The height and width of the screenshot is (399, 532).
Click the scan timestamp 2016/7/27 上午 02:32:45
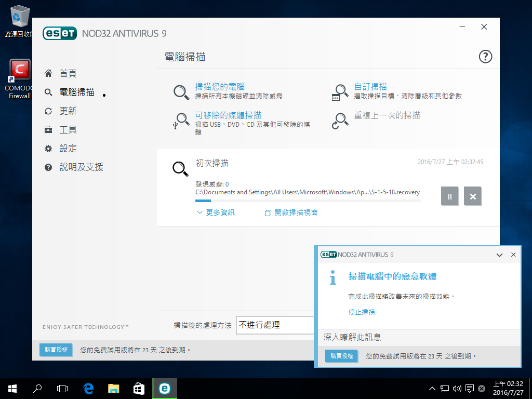coord(450,162)
